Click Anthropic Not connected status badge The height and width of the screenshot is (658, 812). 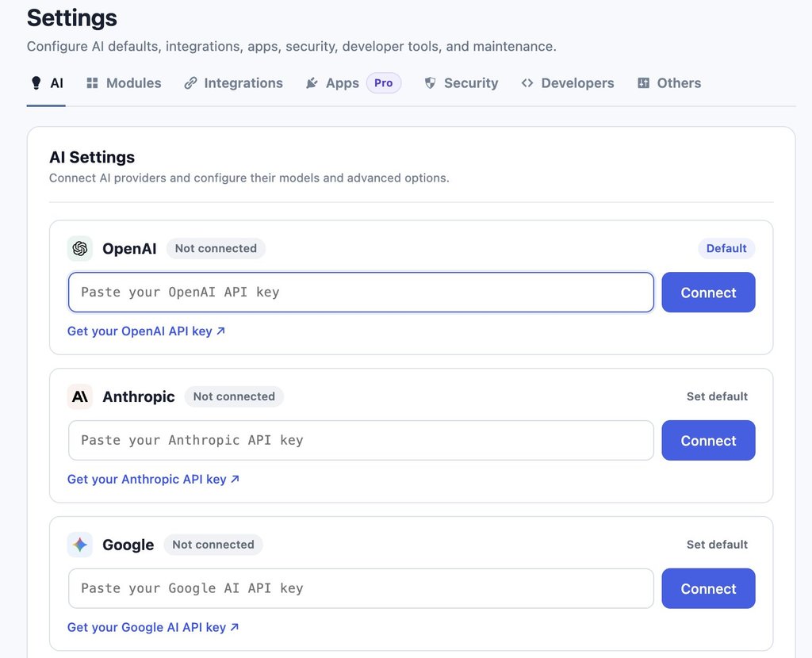[234, 396]
